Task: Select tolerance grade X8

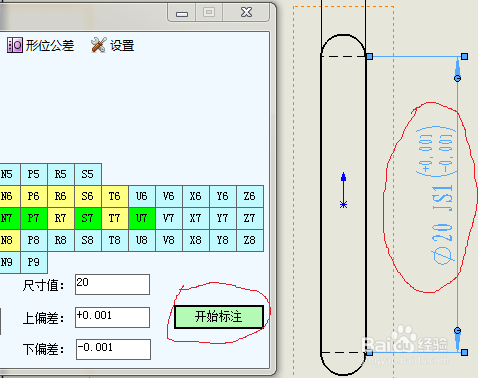Action: (196, 240)
